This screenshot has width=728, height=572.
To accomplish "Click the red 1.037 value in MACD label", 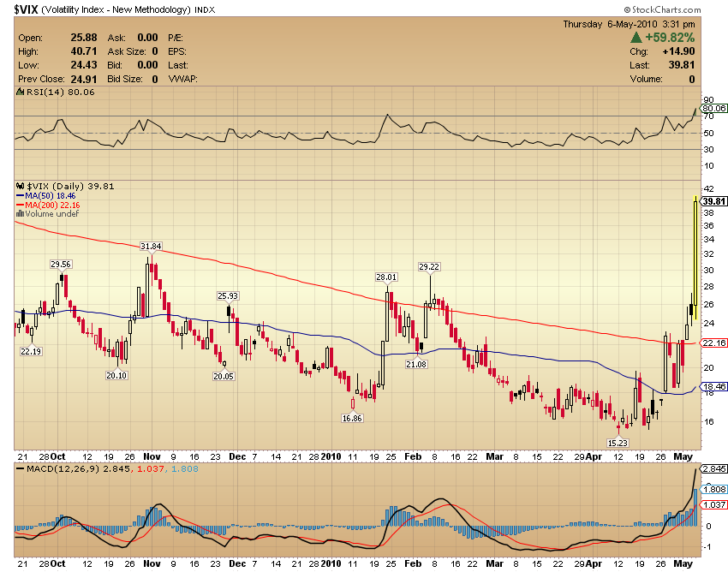I will [151, 469].
